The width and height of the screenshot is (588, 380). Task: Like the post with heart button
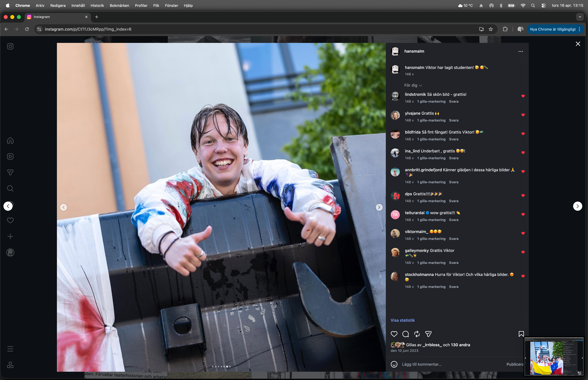click(394, 334)
